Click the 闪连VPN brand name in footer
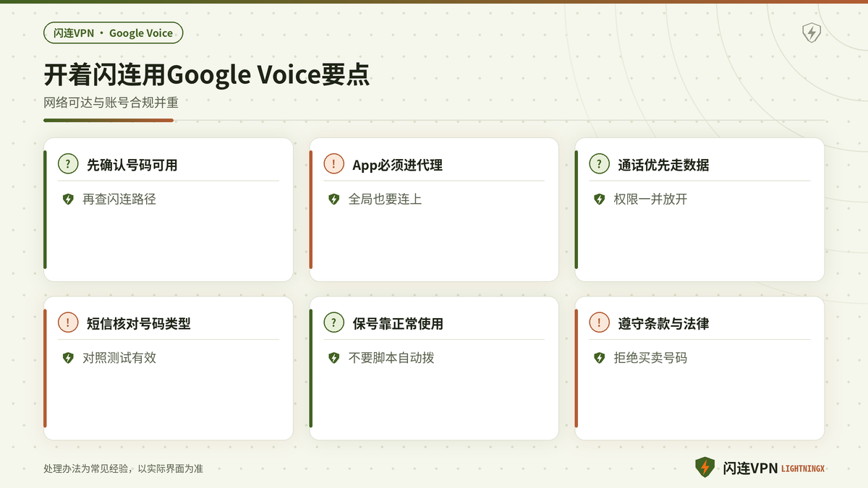 point(750,468)
